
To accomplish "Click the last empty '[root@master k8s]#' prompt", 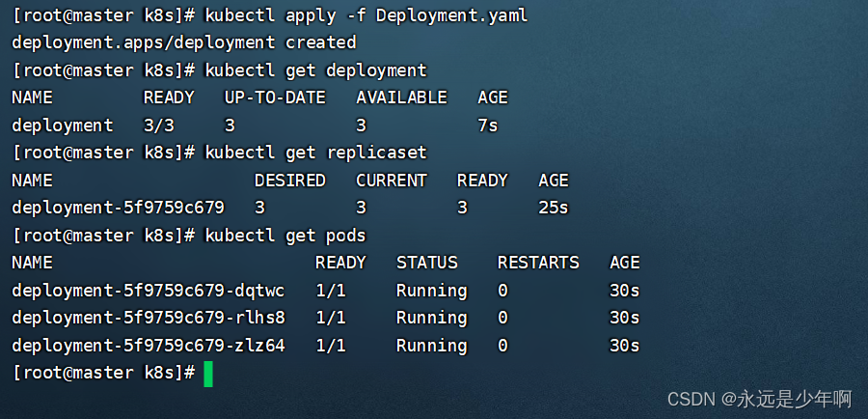I will 103,373.
